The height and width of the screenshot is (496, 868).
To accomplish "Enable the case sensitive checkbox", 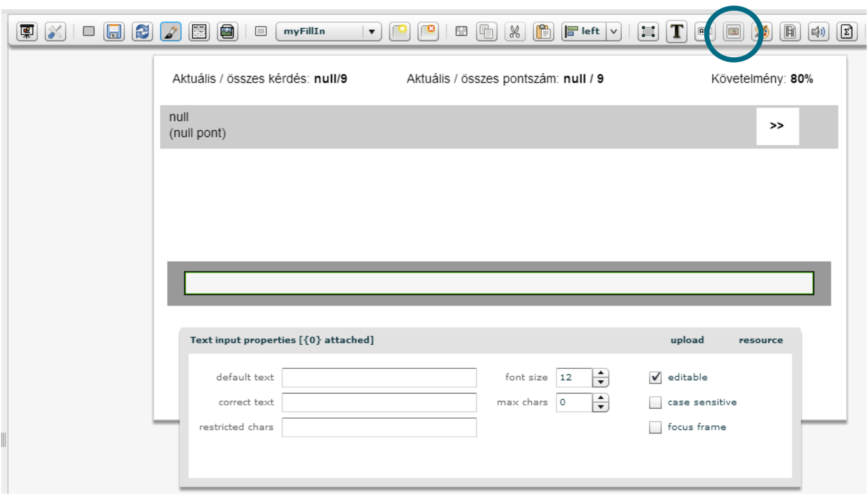I will coord(656,402).
